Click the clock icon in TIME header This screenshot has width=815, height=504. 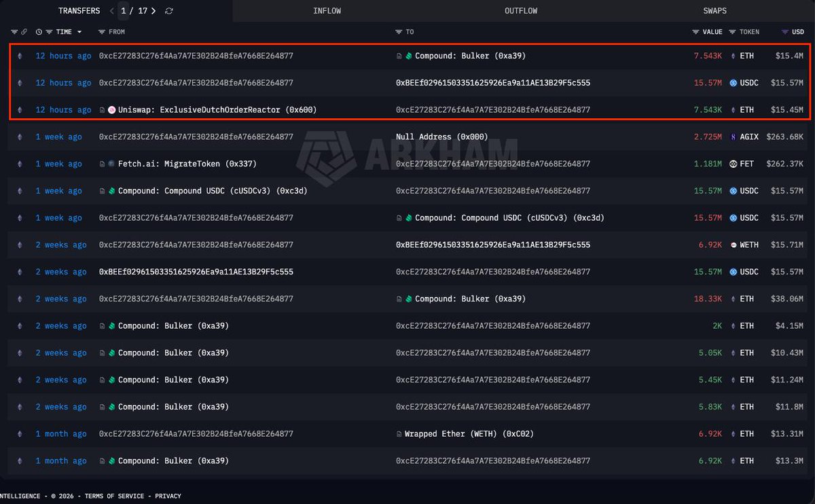click(39, 32)
